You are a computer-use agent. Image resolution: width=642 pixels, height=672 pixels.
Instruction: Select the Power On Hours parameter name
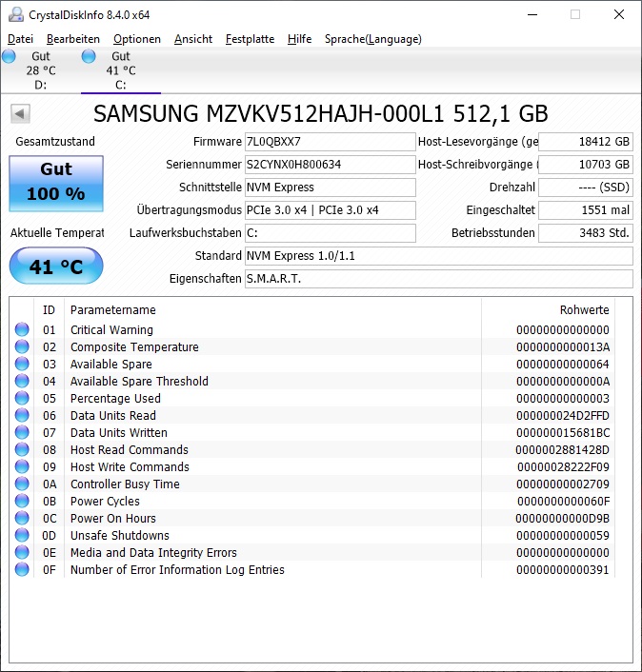(x=112, y=518)
